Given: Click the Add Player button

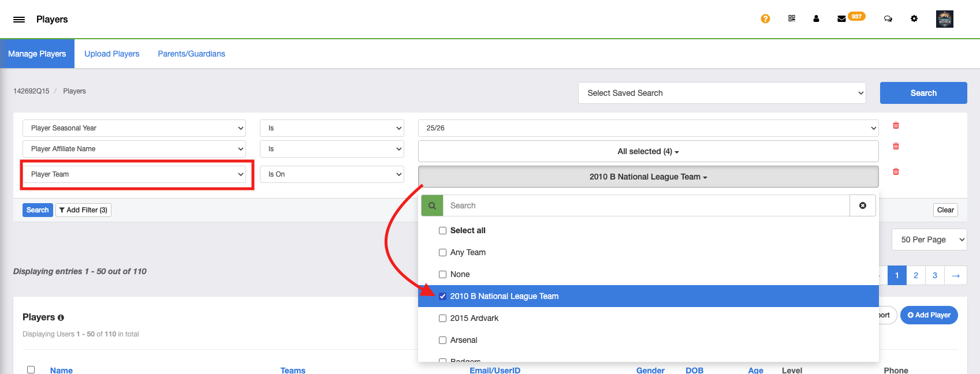Looking at the screenshot, I should point(929,315).
